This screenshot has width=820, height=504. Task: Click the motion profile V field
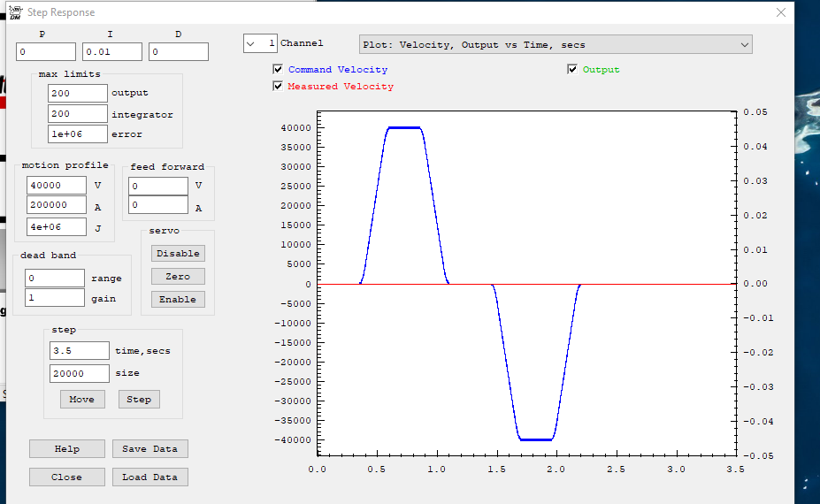(x=57, y=186)
